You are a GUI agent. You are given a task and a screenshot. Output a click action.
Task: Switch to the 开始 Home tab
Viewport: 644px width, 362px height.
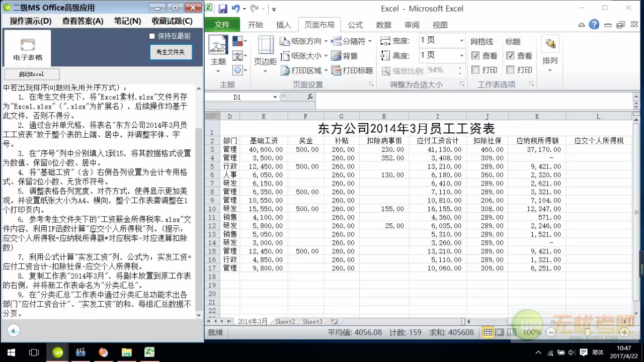(x=255, y=25)
